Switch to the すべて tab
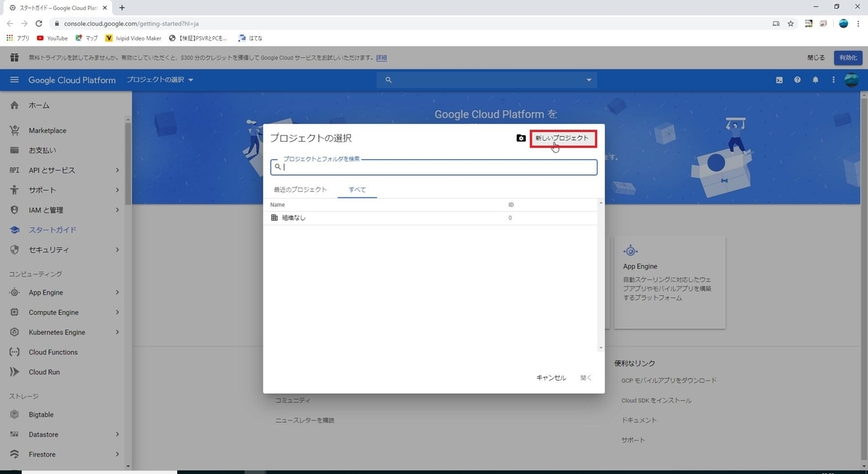Image resolution: width=868 pixels, height=474 pixels. pos(357,190)
